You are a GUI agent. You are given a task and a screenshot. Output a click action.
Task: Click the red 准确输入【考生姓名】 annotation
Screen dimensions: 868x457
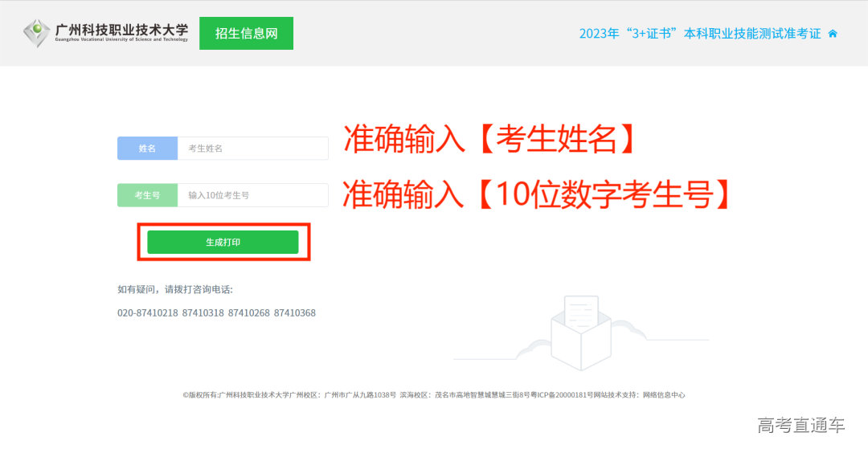tap(490, 141)
